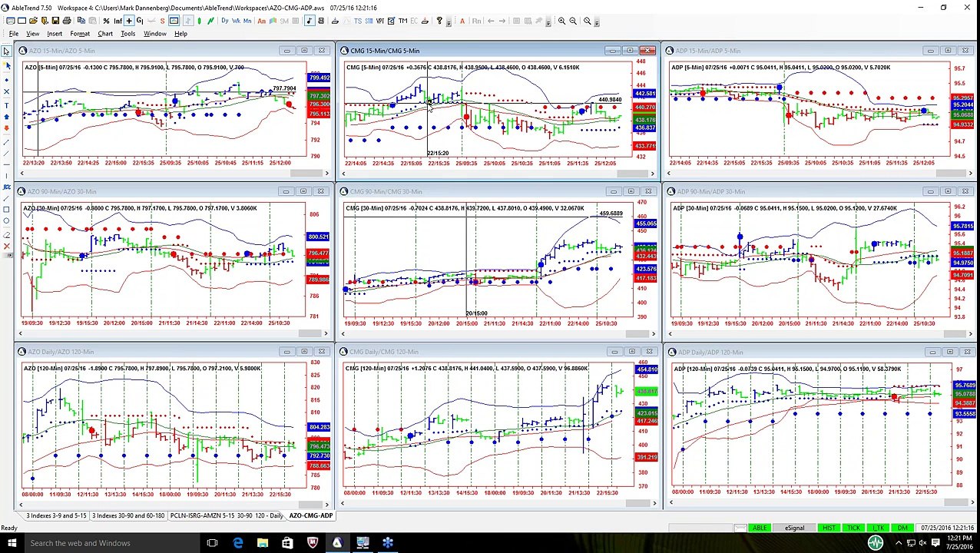The image size is (980, 553).
Task: Click the forward right-arrow toolbar icon
Action: pyautogui.click(x=502, y=21)
